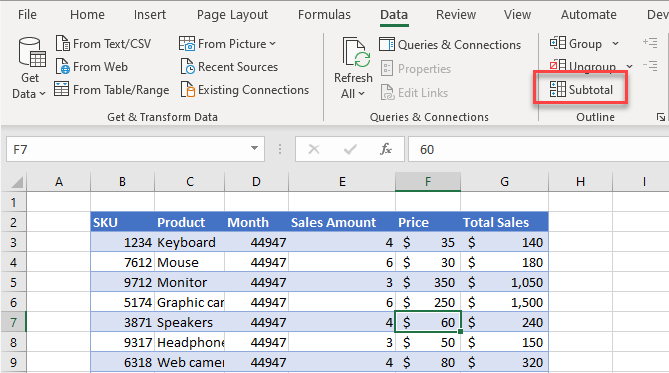Select column E header
This screenshot has height=373, width=669.
(x=342, y=182)
